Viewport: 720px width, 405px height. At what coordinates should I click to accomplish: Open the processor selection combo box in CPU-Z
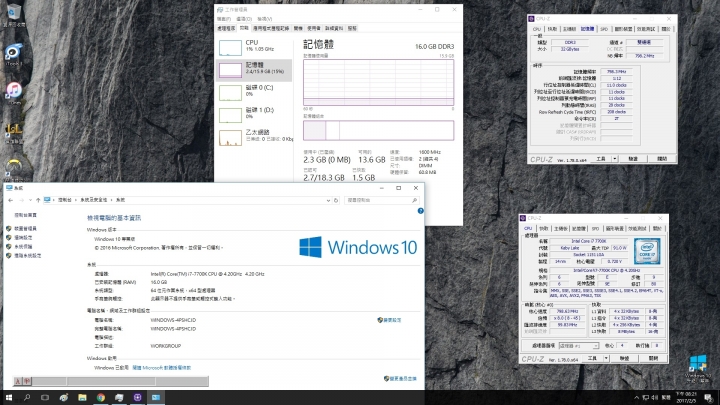(x=579, y=346)
